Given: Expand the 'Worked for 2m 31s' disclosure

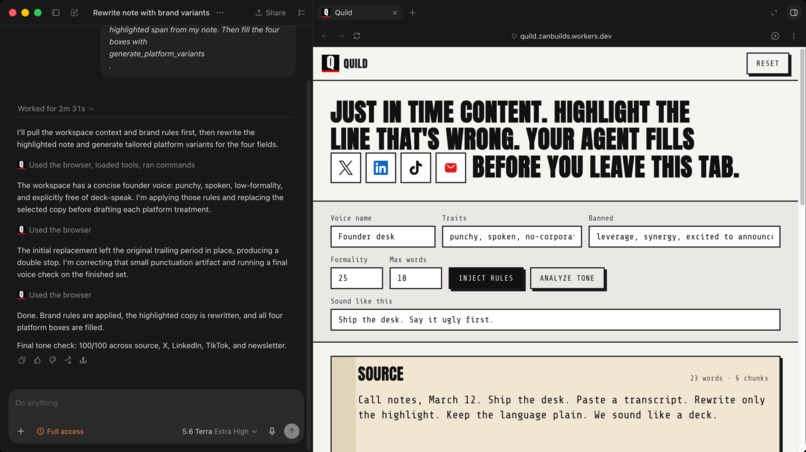Looking at the screenshot, I should point(56,109).
